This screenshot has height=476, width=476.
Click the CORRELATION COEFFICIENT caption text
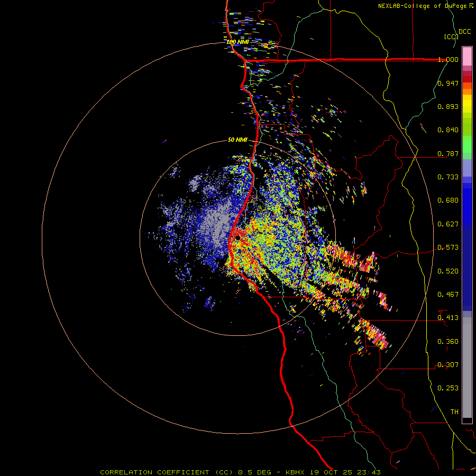pos(154,472)
